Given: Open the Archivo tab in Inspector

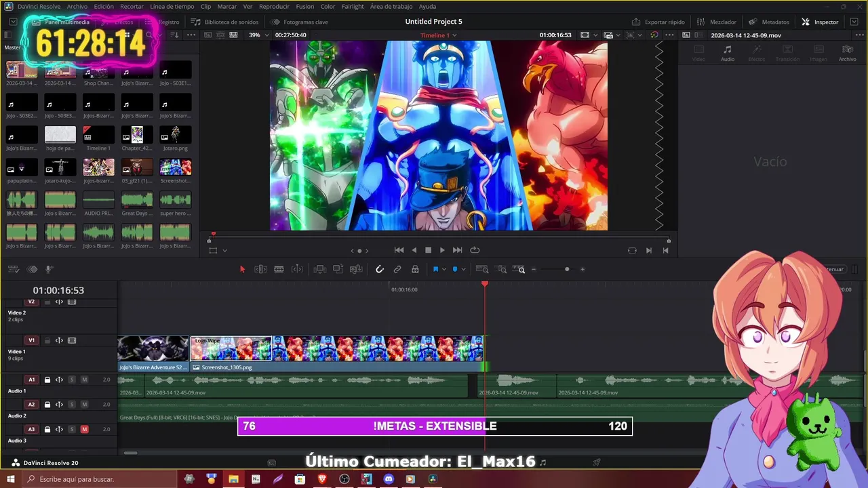Looking at the screenshot, I should [x=847, y=53].
